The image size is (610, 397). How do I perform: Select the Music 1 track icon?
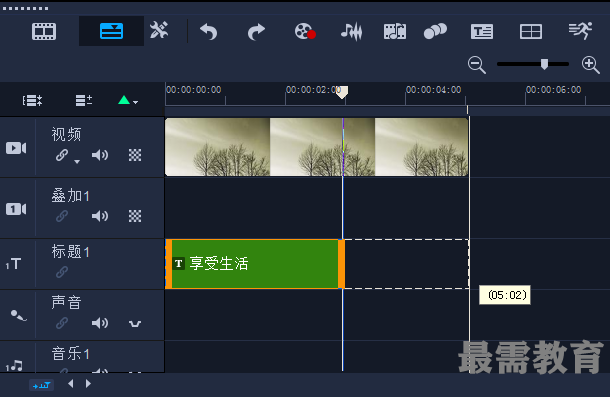14,365
